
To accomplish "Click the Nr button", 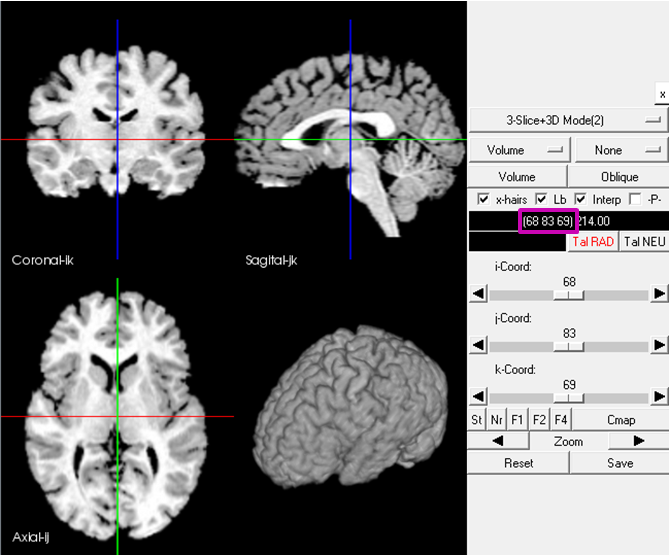I will (x=496, y=420).
